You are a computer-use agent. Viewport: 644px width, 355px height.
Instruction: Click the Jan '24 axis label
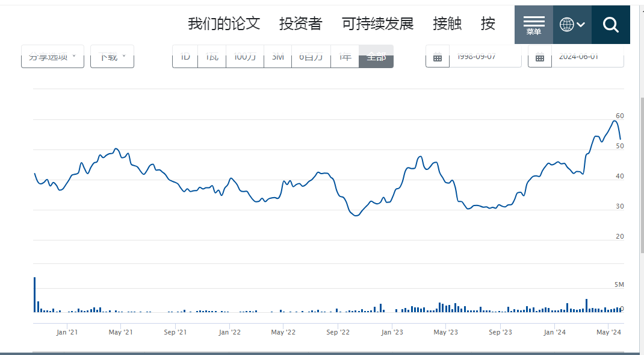(554, 332)
